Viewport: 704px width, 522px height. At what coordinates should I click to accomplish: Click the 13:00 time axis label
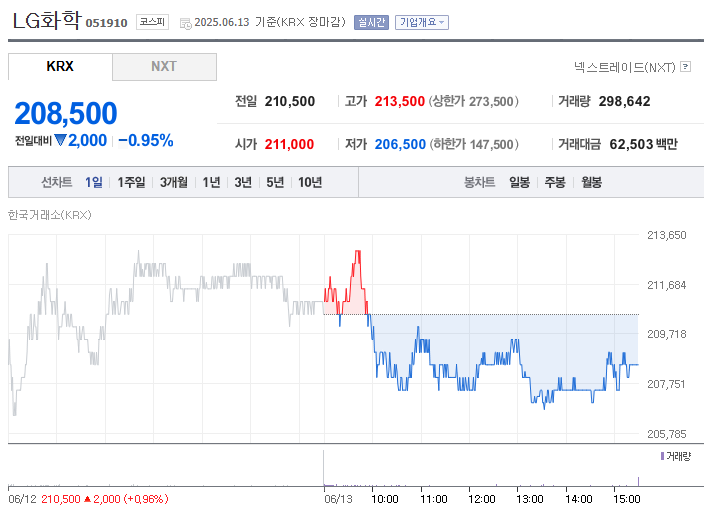530,499
